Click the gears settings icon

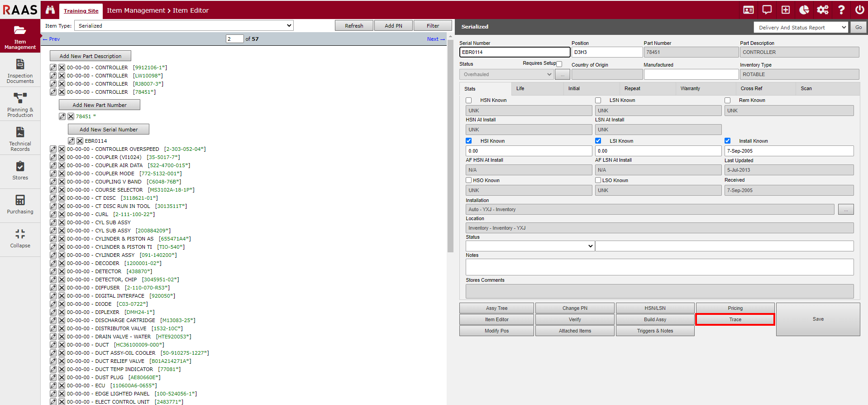(822, 10)
